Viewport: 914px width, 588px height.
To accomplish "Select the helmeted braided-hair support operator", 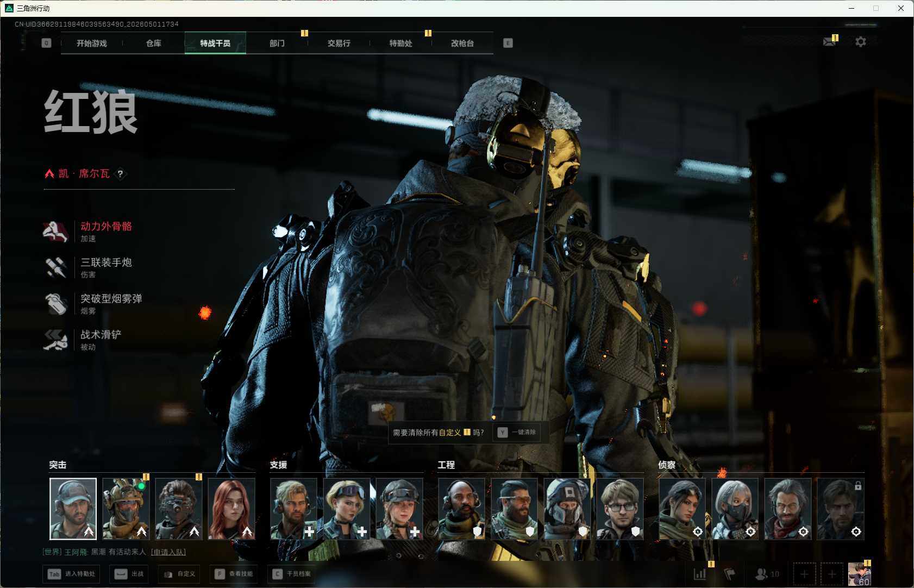I will coord(399,509).
